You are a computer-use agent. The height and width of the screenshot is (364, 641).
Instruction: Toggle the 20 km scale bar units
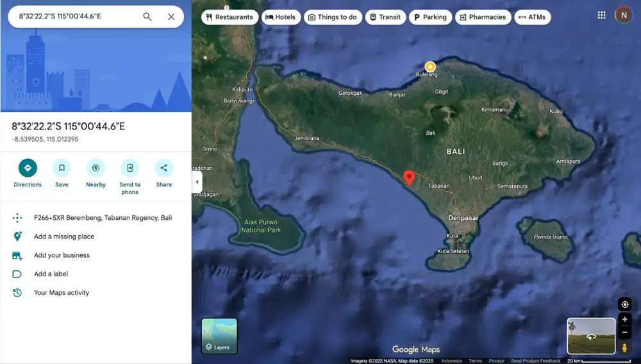pos(599,361)
